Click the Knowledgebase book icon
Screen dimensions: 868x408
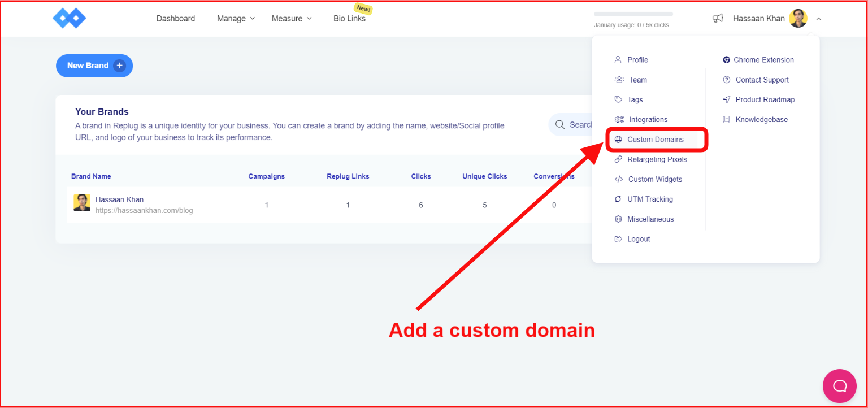click(726, 120)
